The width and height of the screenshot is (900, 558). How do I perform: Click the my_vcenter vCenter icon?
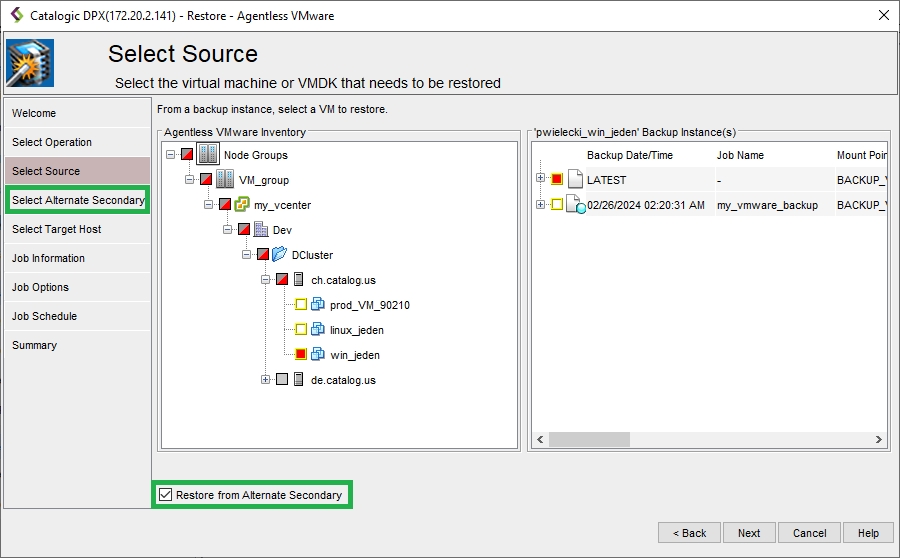click(x=242, y=205)
